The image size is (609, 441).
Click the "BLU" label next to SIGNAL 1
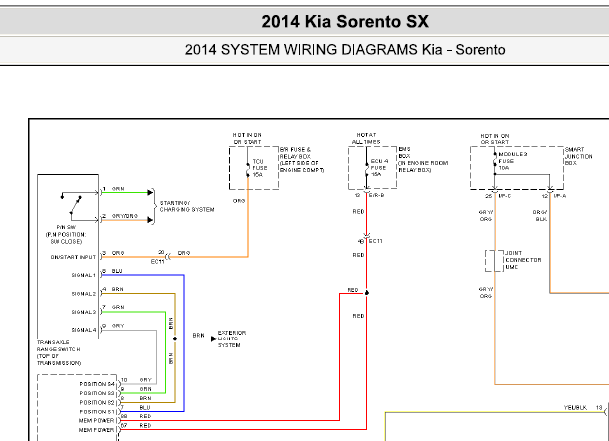(x=117, y=271)
